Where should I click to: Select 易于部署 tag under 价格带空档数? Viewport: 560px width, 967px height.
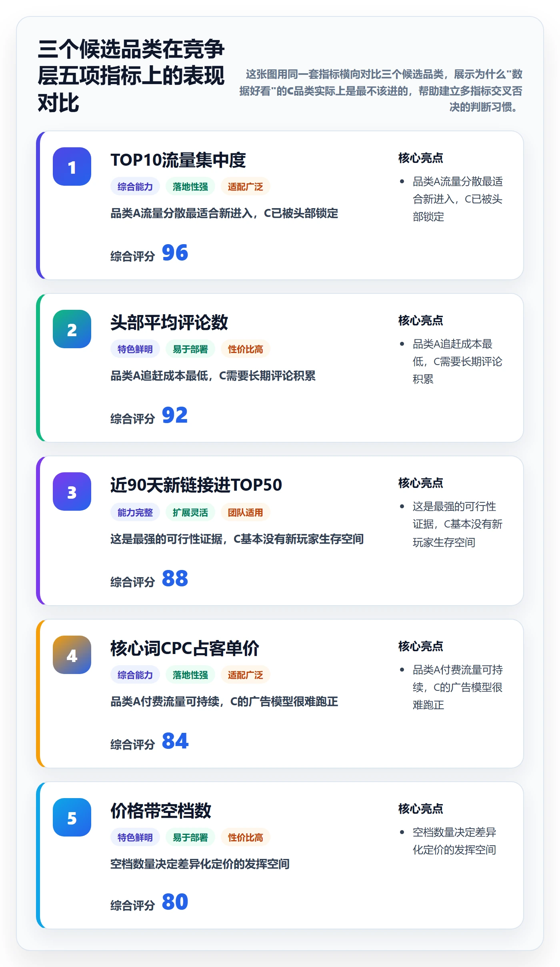pos(190,837)
